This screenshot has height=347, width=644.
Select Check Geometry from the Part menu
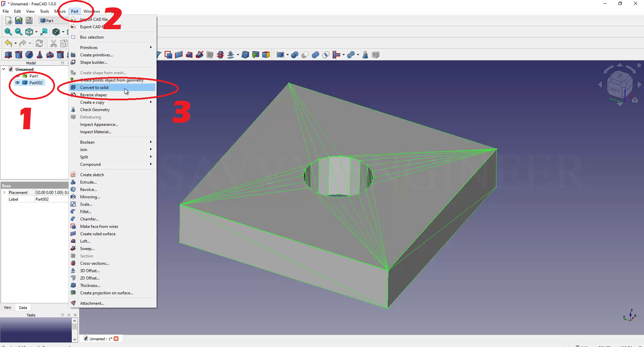[95, 110]
